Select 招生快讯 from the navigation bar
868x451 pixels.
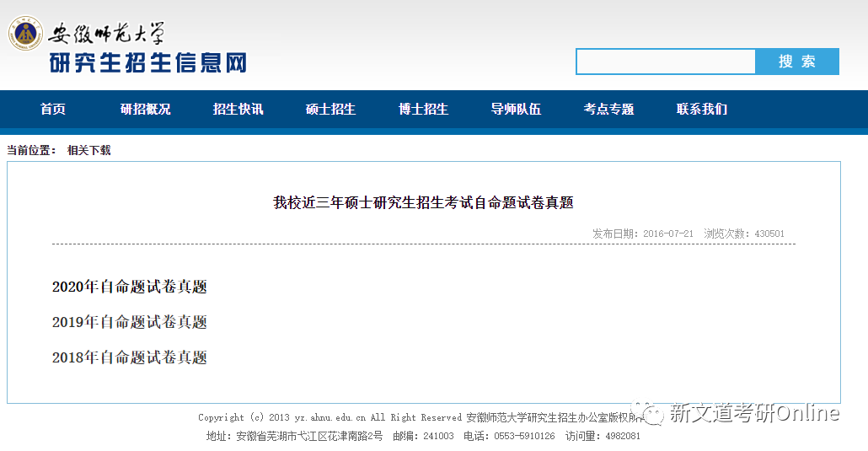tap(238, 109)
